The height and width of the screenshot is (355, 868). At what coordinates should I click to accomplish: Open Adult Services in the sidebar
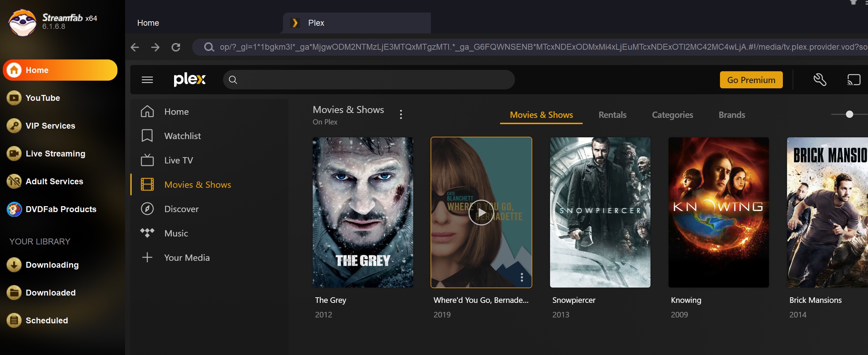pos(54,181)
